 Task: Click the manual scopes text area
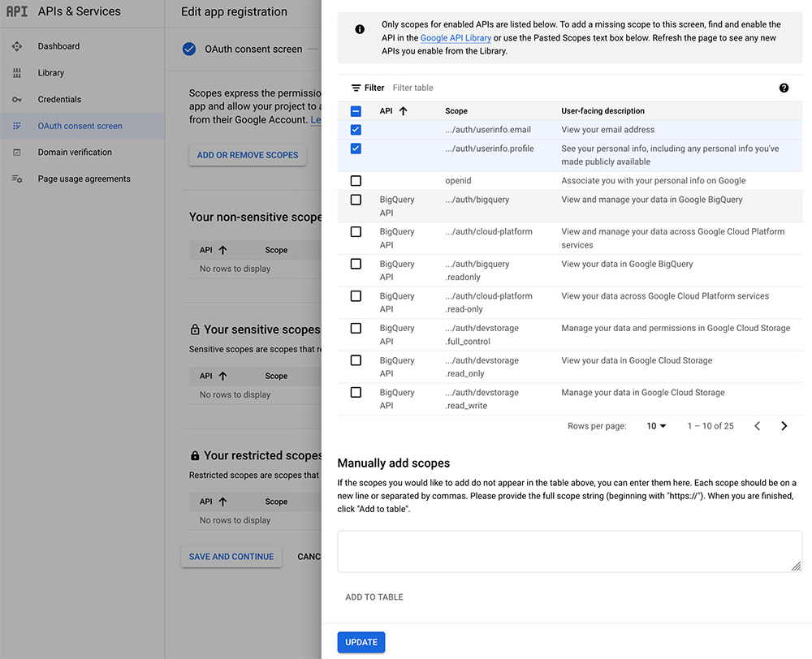[569, 551]
